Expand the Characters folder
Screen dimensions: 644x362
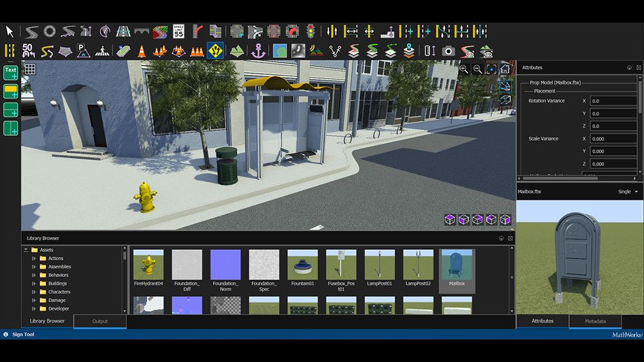[34, 292]
